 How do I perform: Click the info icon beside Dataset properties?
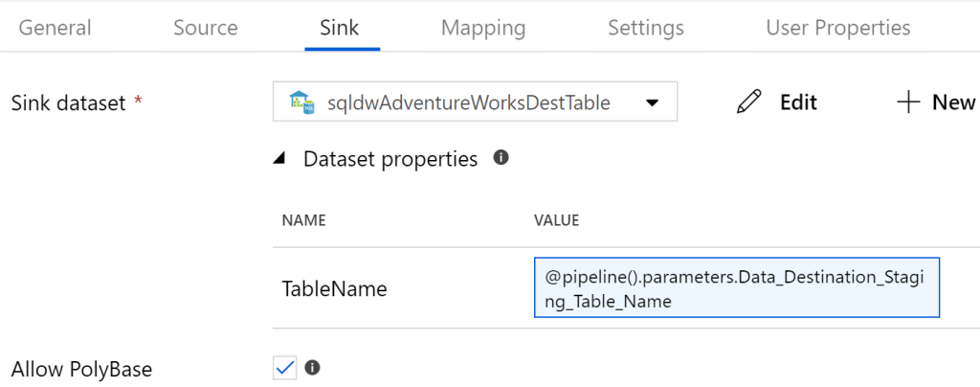501,158
